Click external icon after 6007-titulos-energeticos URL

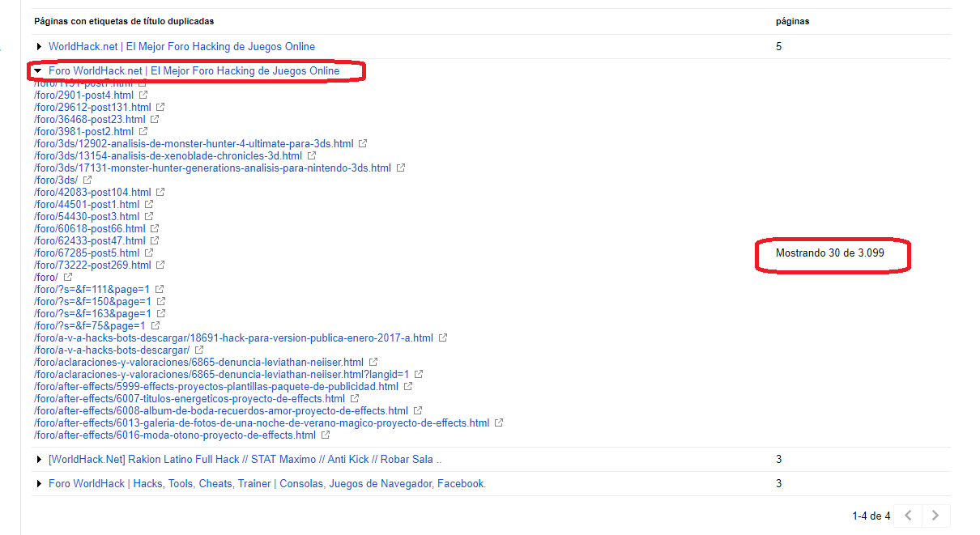pos(355,398)
